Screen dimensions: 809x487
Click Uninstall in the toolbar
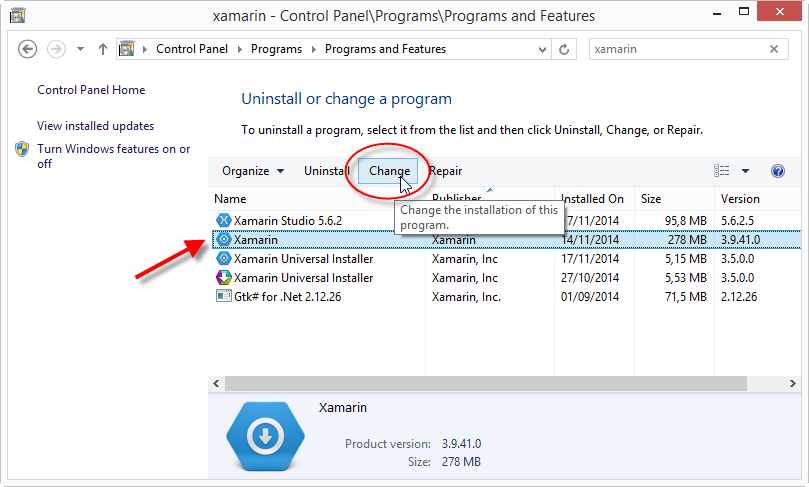click(327, 171)
